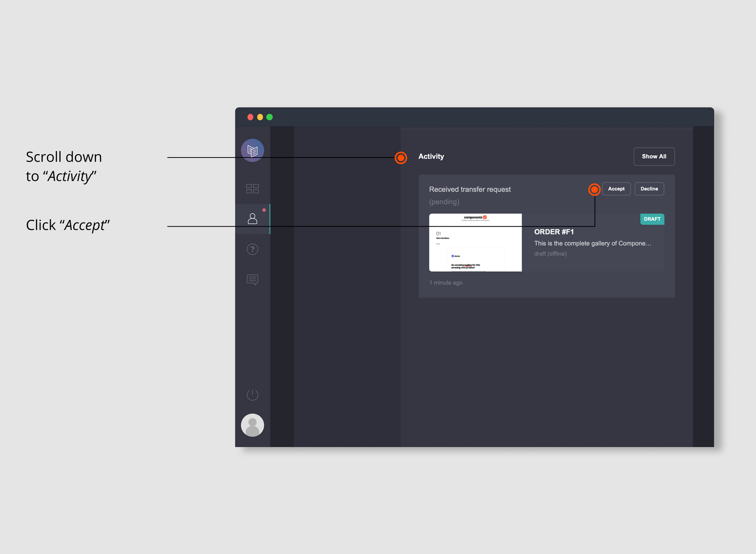756x554 pixels.
Task: Open the help/question mark icon
Action: tap(253, 249)
